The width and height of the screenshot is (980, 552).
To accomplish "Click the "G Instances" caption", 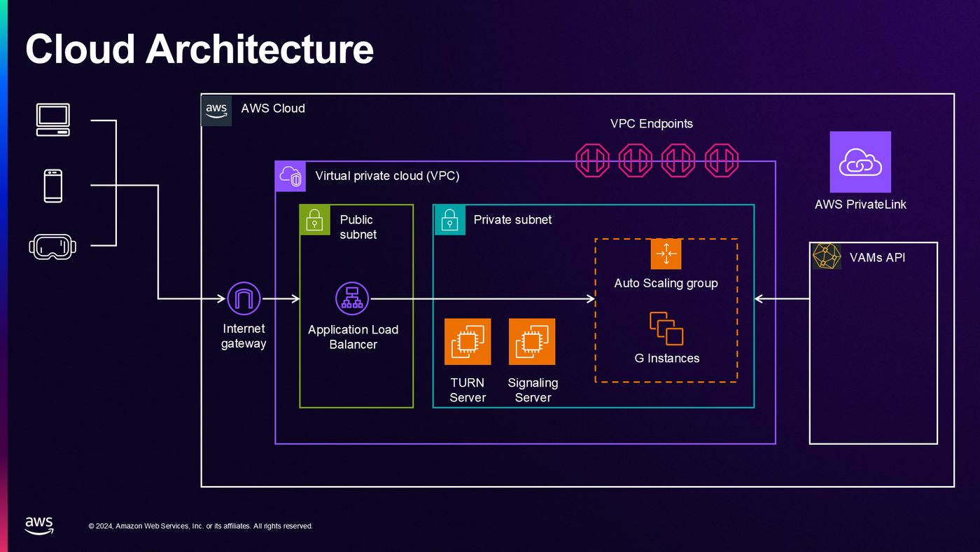I will 667,359.
